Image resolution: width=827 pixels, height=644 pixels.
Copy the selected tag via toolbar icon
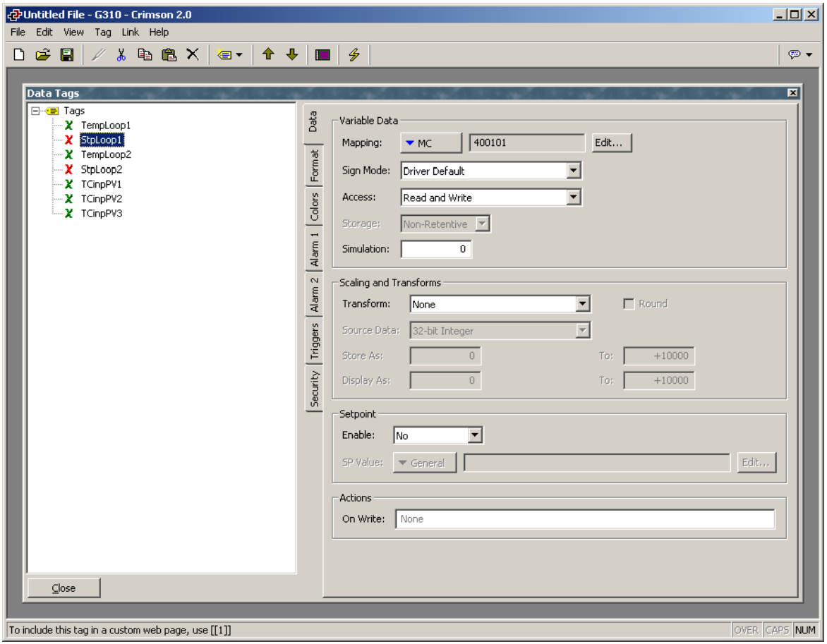(145, 54)
